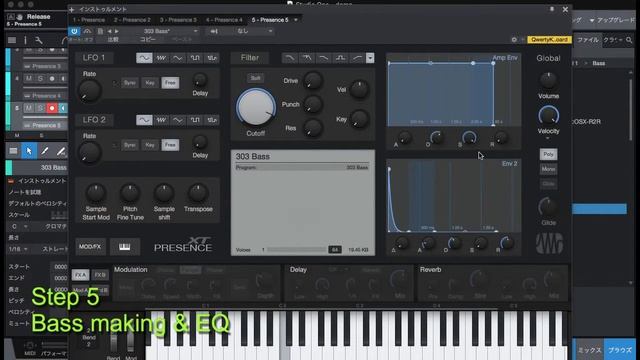Enable Sync mode for LFO 1
Image resolution: width=640 pixels, height=360 pixels.
click(130, 83)
